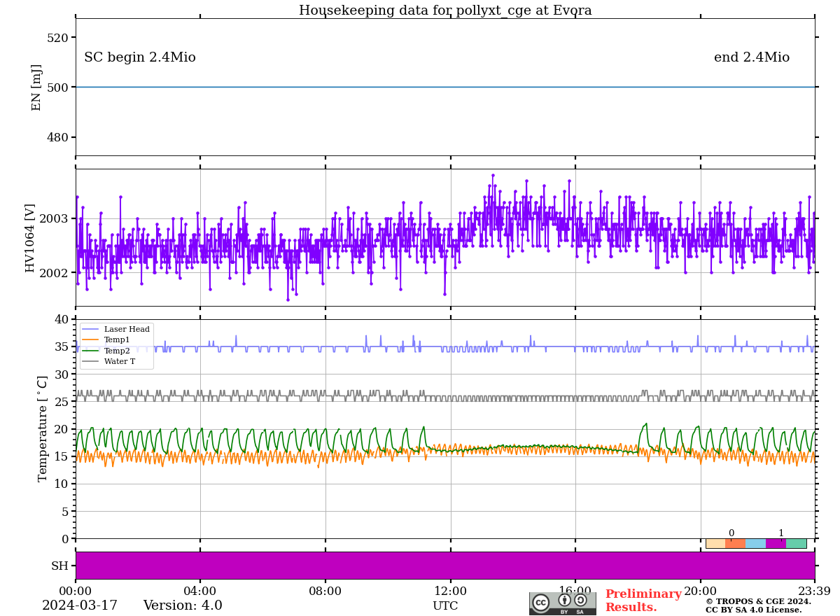This screenshot has height=616, width=840.
Task: Click the blue EN line at 500 mJ
Action: (445, 87)
